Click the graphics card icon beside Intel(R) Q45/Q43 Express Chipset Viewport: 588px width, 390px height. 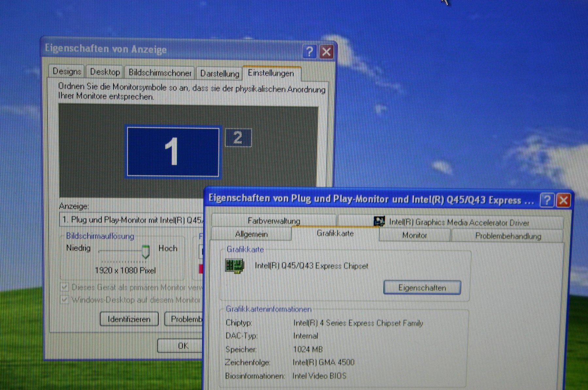(234, 266)
